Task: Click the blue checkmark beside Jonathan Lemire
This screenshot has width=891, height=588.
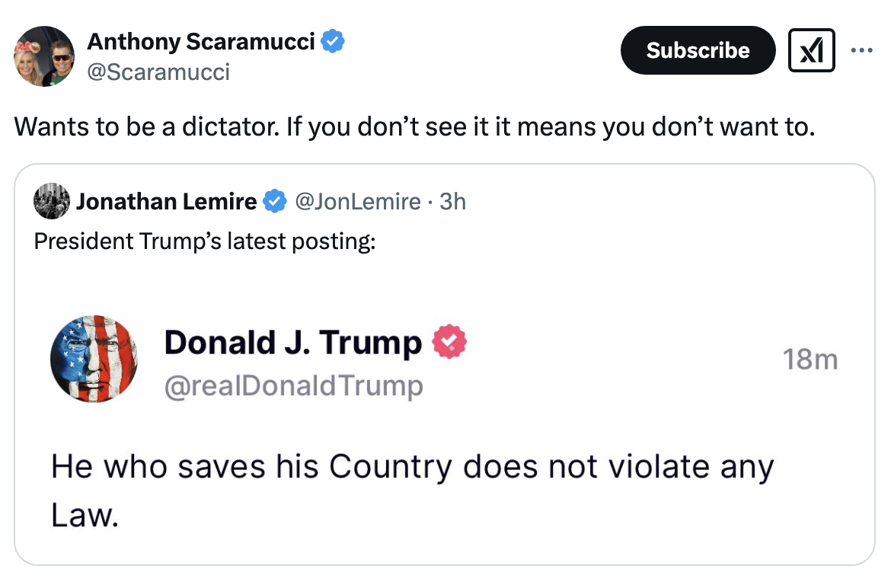Action: pos(274,201)
